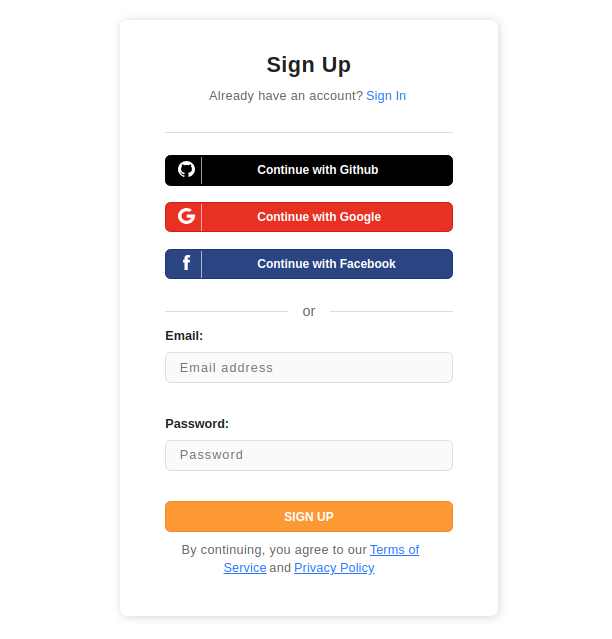Open the Privacy Policy link
This screenshot has height=639, width=612.
point(334,568)
